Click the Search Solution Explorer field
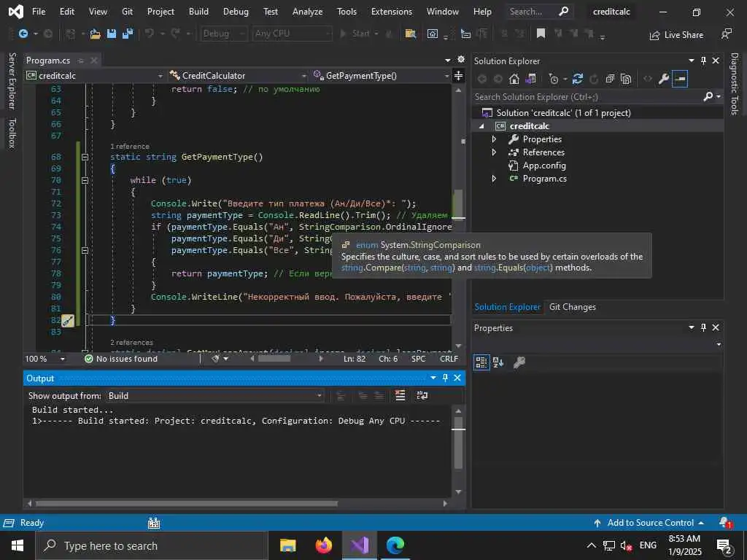 [x=588, y=97]
